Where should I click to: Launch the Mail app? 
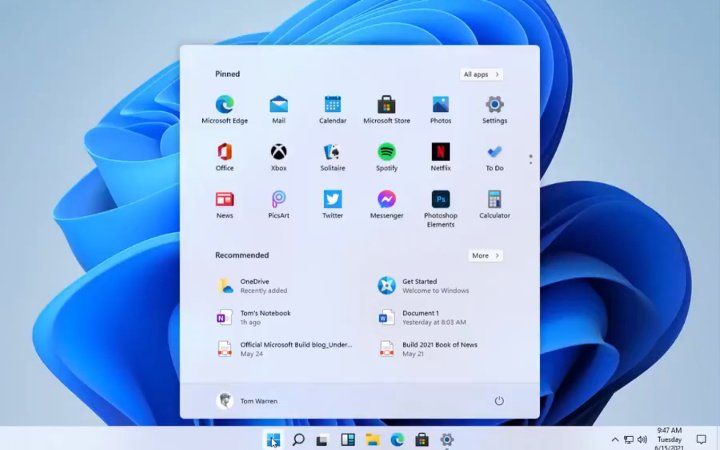point(279,110)
